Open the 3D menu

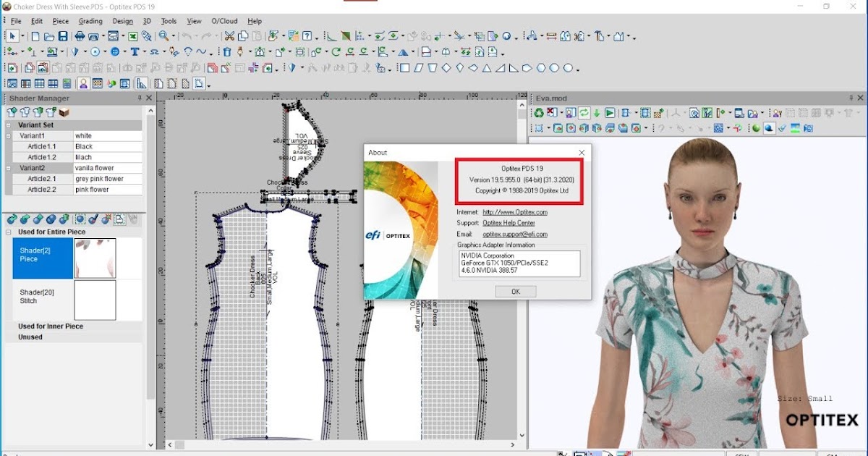tap(148, 21)
